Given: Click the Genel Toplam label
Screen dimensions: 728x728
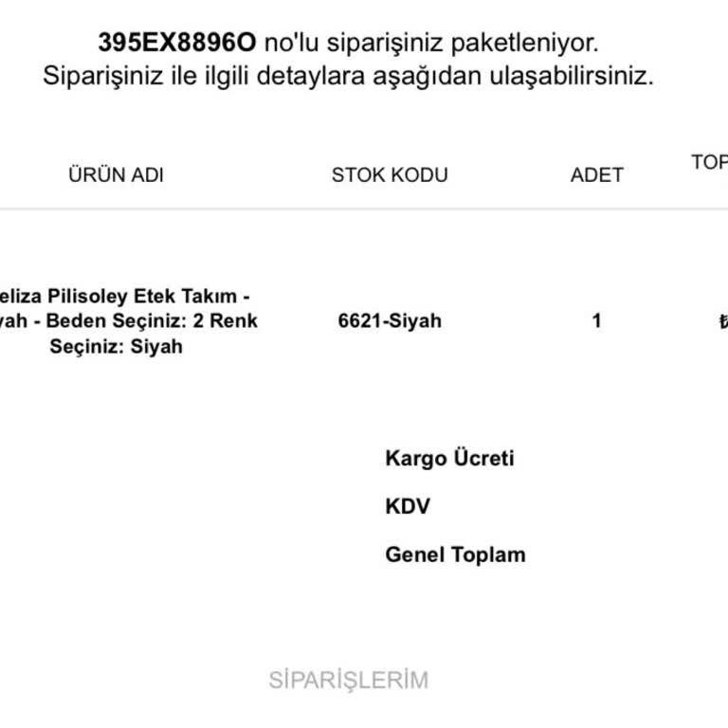Looking at the screenshot, I should 455,555.
